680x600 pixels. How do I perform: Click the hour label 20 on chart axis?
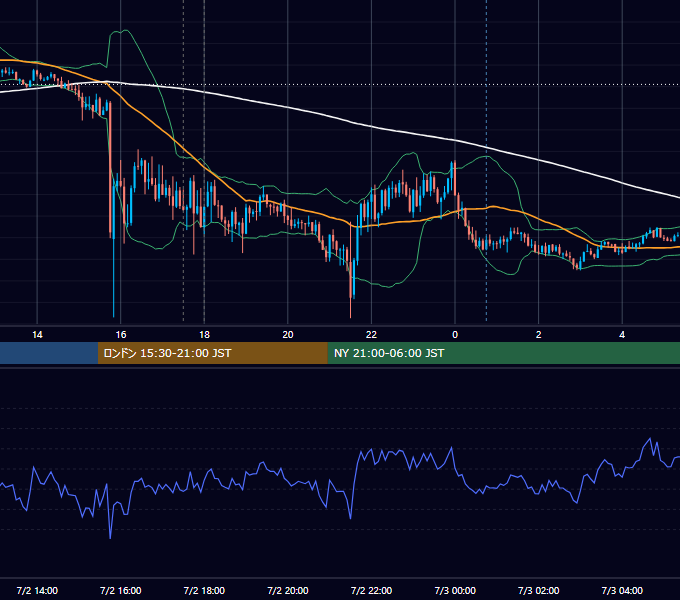click(288, 334)
